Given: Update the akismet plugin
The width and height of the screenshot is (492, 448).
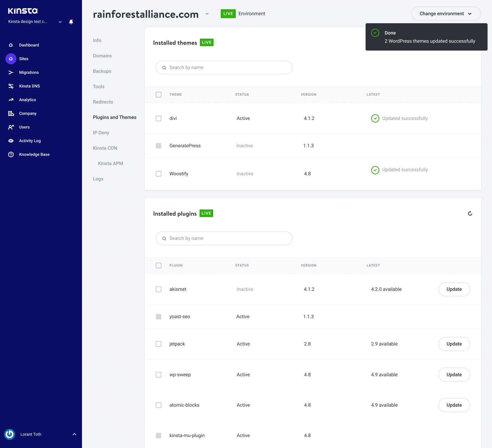Looking at the screenshot, I should pyautogui.click(x=454, y=289).
